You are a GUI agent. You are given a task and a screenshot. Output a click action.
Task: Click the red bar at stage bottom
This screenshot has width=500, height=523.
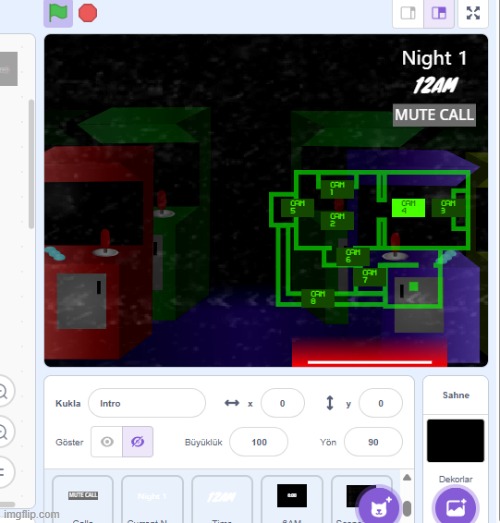point(369,352)
